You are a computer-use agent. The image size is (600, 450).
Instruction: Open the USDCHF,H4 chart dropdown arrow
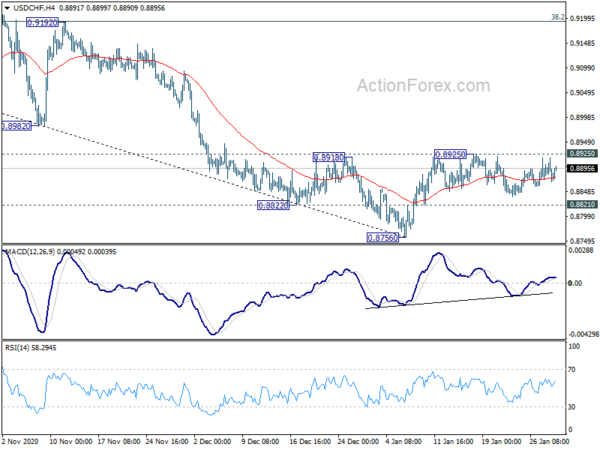tap(7, 8)
